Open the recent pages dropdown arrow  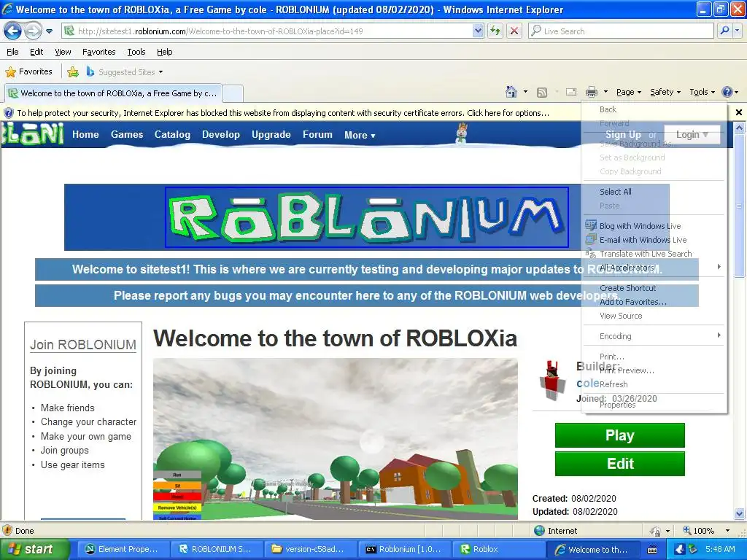[49, 31]
